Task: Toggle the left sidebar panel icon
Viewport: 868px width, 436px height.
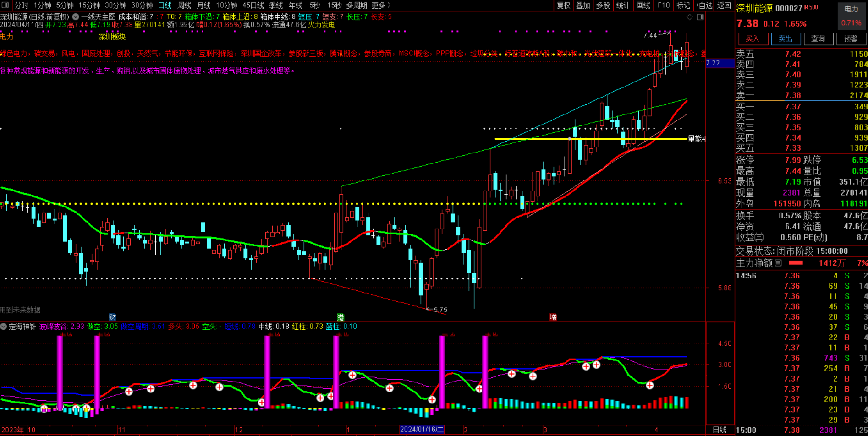Action: coord(5,5)
